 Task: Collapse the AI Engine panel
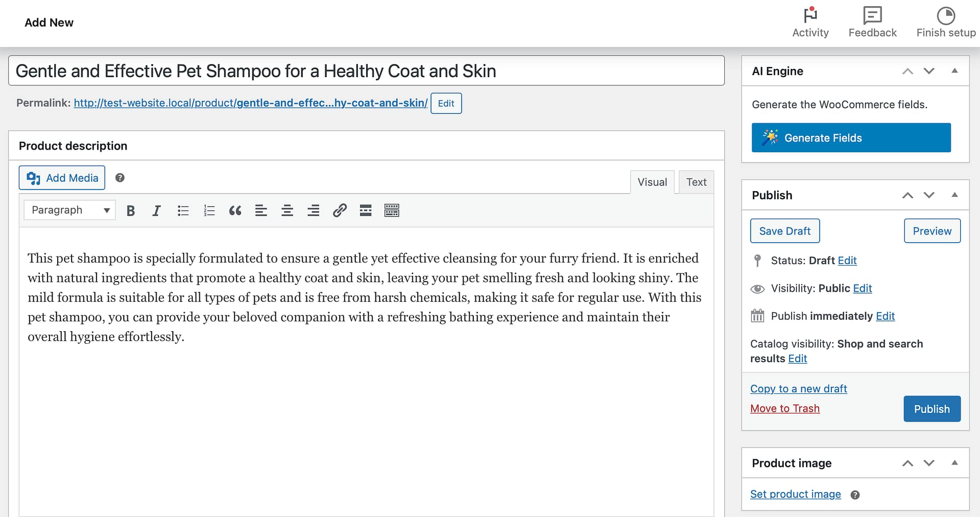[x=954, y=71]
